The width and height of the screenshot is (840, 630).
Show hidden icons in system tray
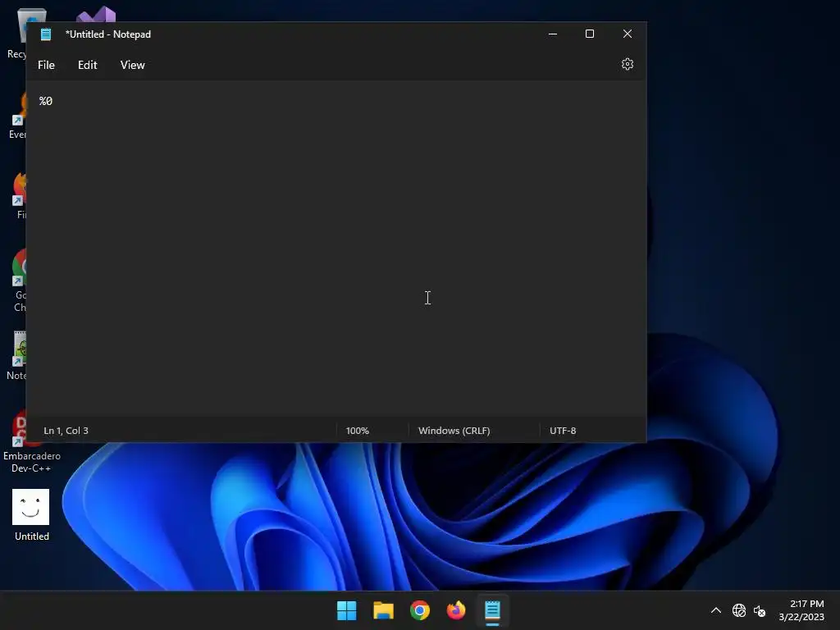click(x=715, y=610)
